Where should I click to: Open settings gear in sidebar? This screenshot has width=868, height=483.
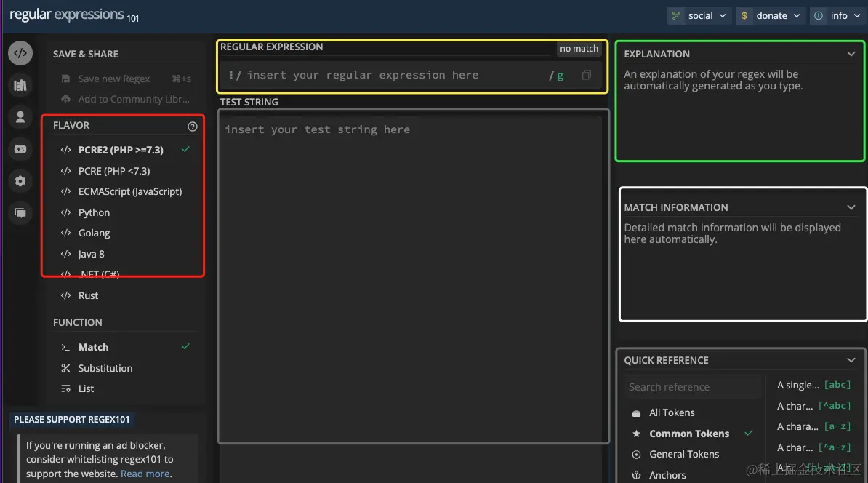coord(20,181)
